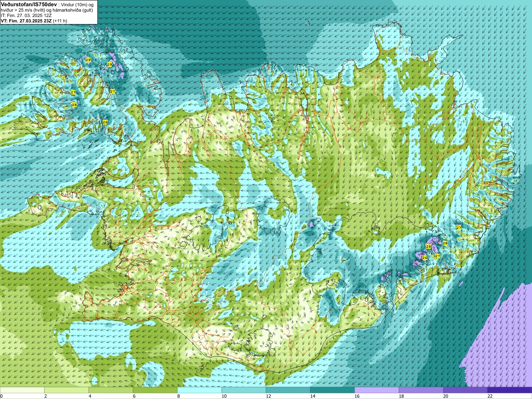Click the yellow 26 gust label in the Westfjords
532x399 pixels.
[x=105, y=122]
